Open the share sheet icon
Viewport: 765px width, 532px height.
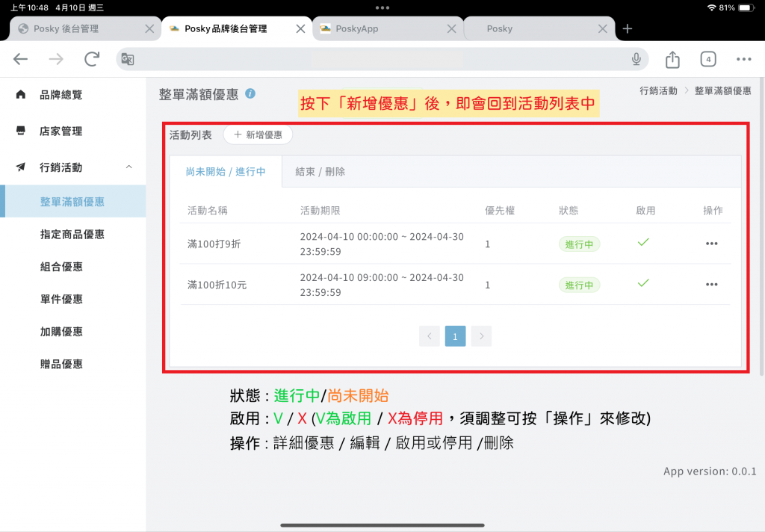(672, 59)
